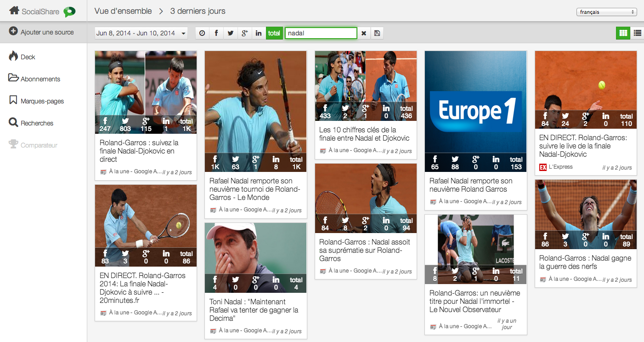Click 'il y a 2 jours' on the L'Express card
The image size is (644, 342).
click(x=617, y=168)
